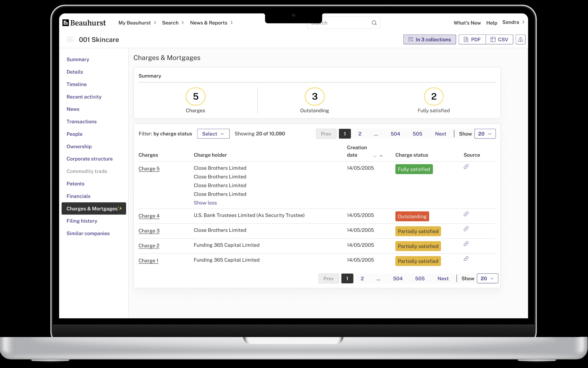Go to Summary in sidebar
The height and width of the screenshot is (368, 588).
point(78,59)
